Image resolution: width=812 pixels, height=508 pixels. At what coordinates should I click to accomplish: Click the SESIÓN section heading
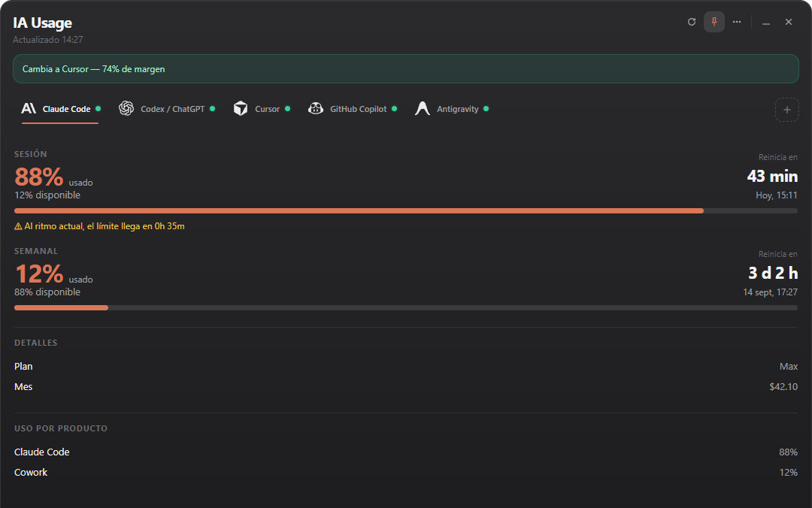(31, 154)
